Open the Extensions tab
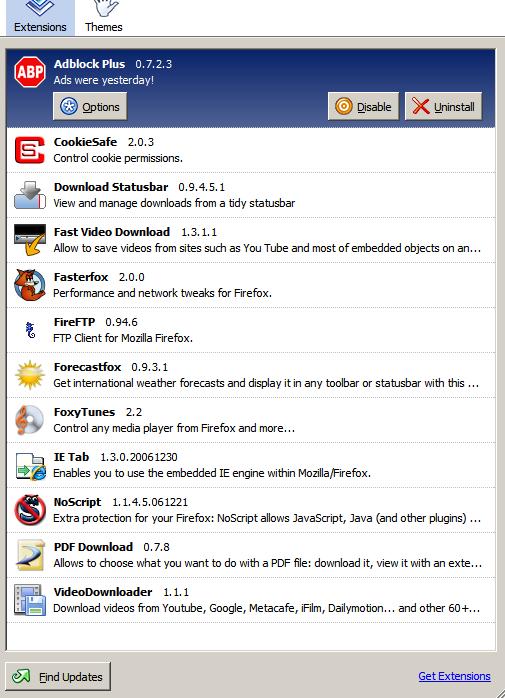The image size is (505, 698). pos(40,17)
